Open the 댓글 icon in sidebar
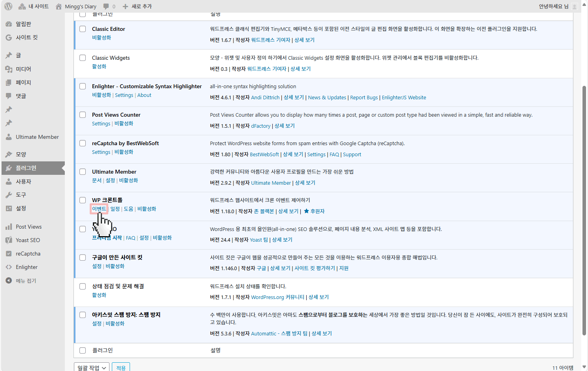The width and height of the screenshot is (588, 371). coord(9,96)
